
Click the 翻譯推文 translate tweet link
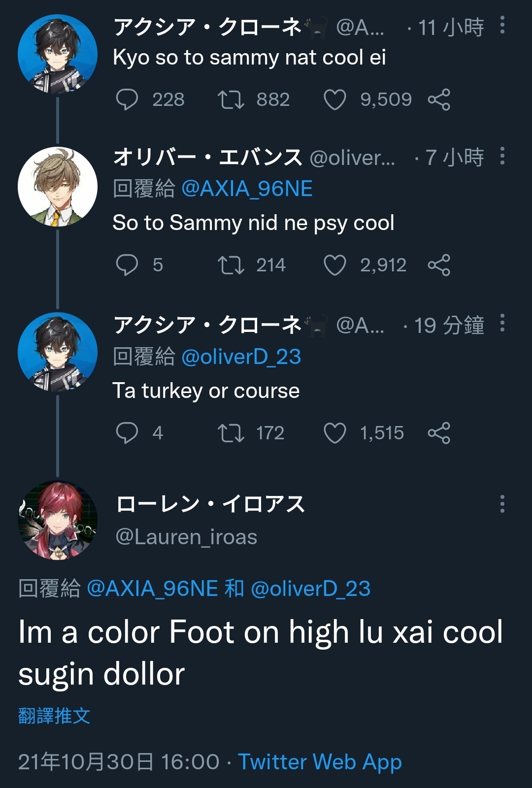tap(54, 716)
